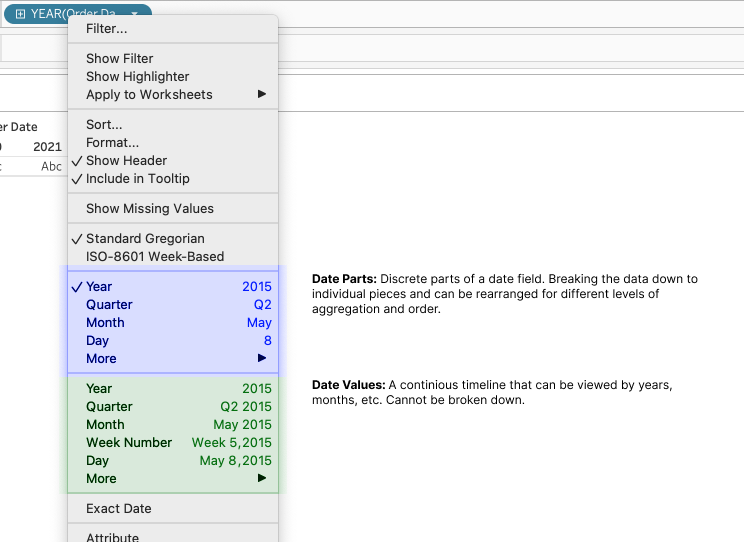Viewport: 744px width, 542px height.
Task: Choose Format... from the menu
Action: coord(112,142)
